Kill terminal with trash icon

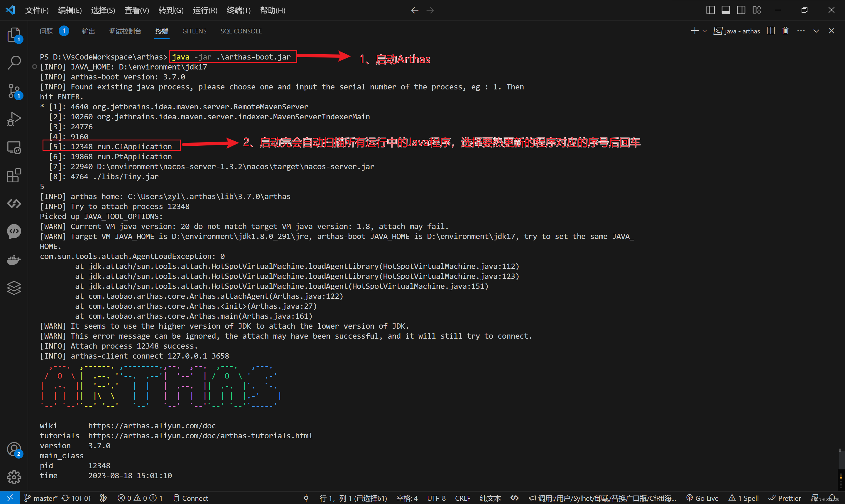(785, 31)
